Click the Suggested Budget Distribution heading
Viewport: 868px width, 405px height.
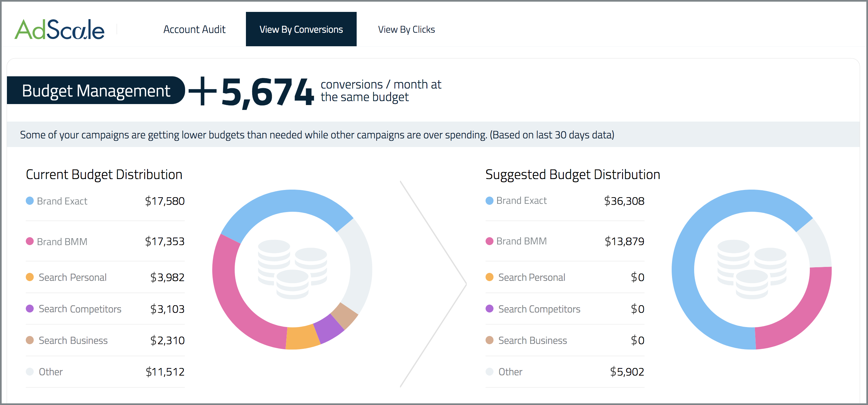(572, 174)
